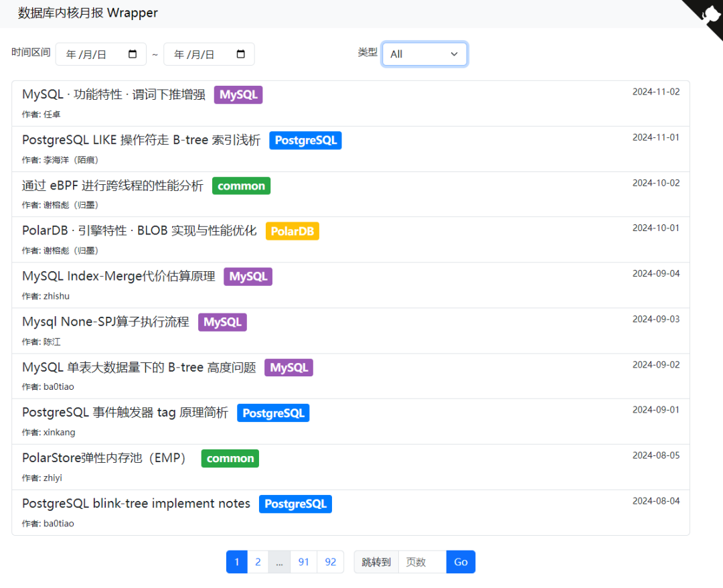Click MySQL tag on None-SPJ article
Viewport: 723px width, 588px height.
(x=223, y=322)
